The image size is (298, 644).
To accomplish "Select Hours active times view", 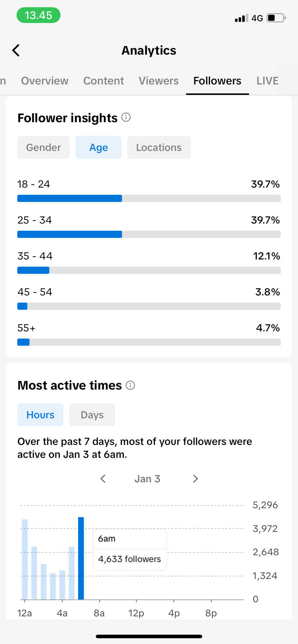I will point(40,415).
